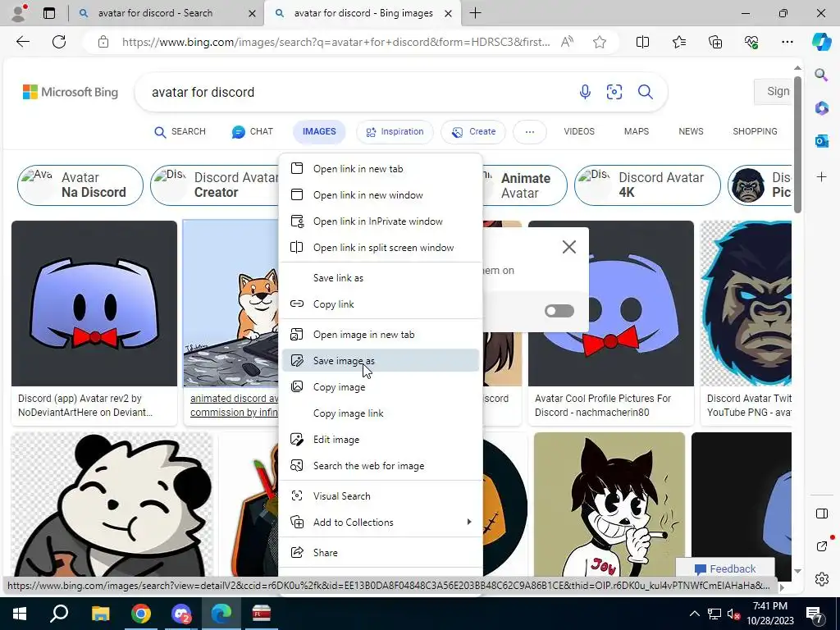Image resolution: width=840 pixels, height=630 pixels.
Task: Select Visual Search menu entry
Action: pyautogui.click(x=381, y=496)
